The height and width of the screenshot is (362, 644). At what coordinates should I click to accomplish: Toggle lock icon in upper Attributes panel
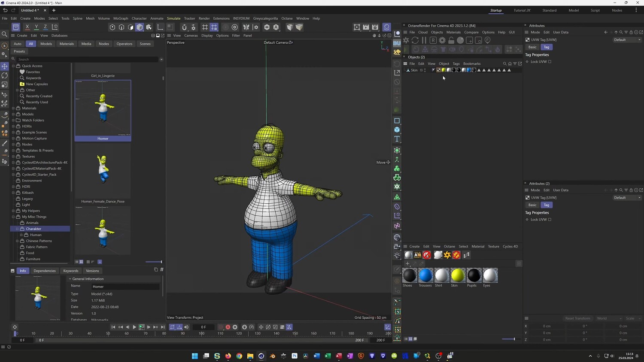coord(631,32)
